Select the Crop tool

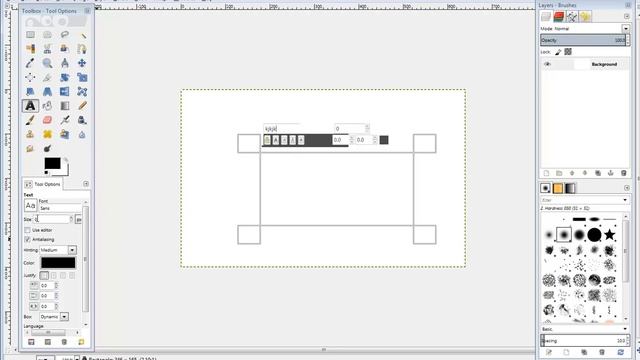point(47,78)
